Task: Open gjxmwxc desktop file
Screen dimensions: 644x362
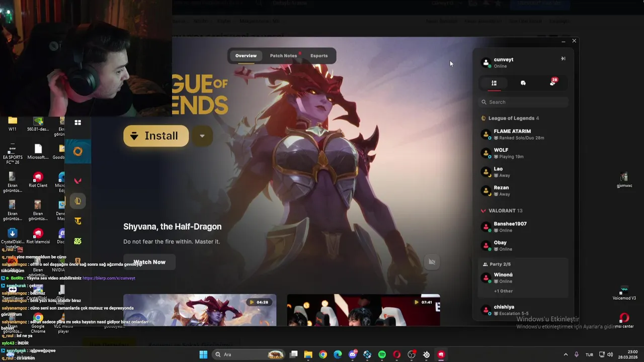Action: [624, 179]
